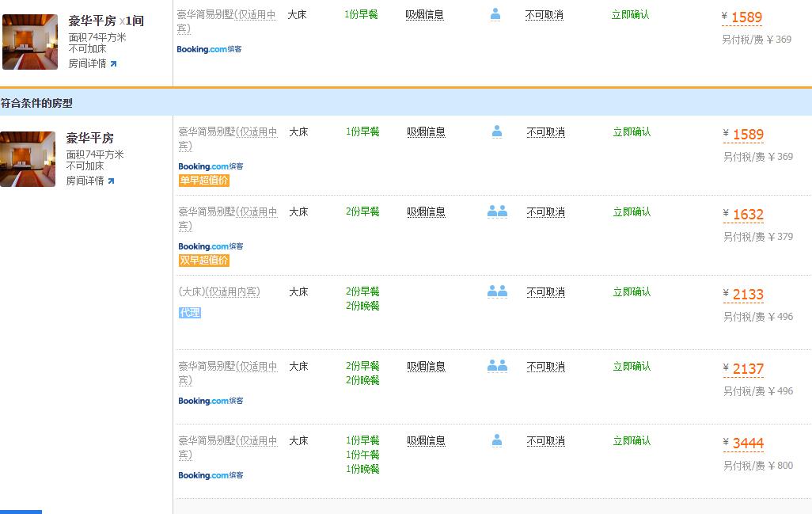Screen dimensions: 812x514
Task: Click the ¥2133 price link
Action: [x=743, y=294]
